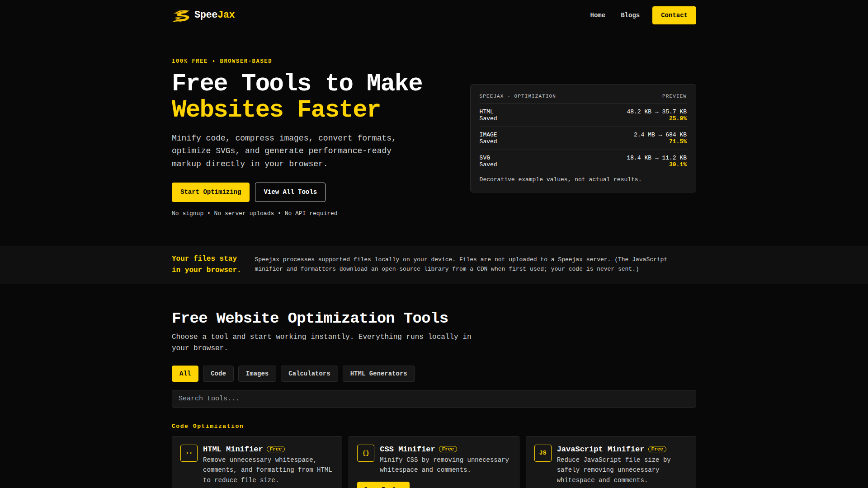Click the PREVIEW label in the panel

click(674, 96)
